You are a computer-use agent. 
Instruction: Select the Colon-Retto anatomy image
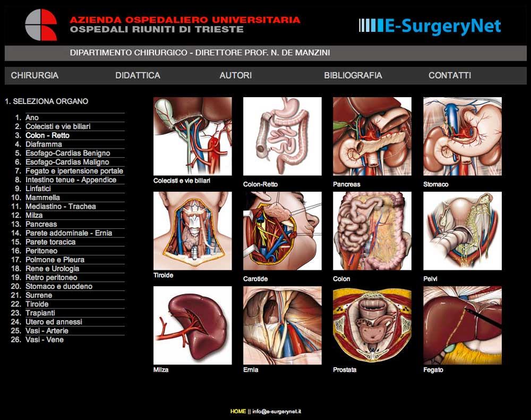pyautogui.click(x=282, y=136)
